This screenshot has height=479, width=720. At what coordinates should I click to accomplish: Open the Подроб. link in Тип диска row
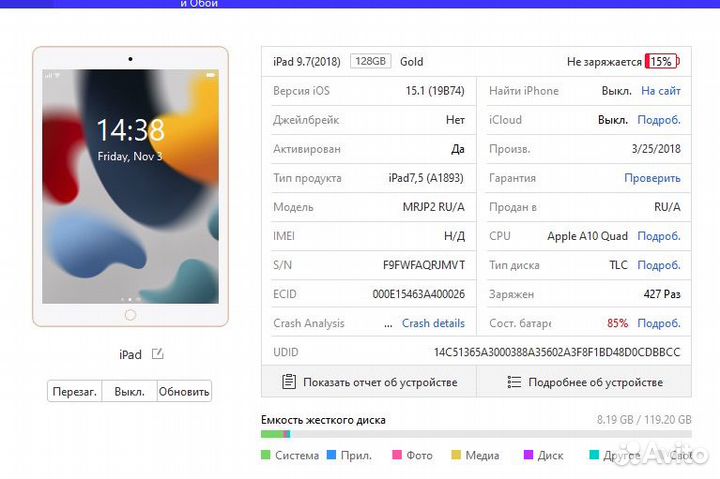659,265
